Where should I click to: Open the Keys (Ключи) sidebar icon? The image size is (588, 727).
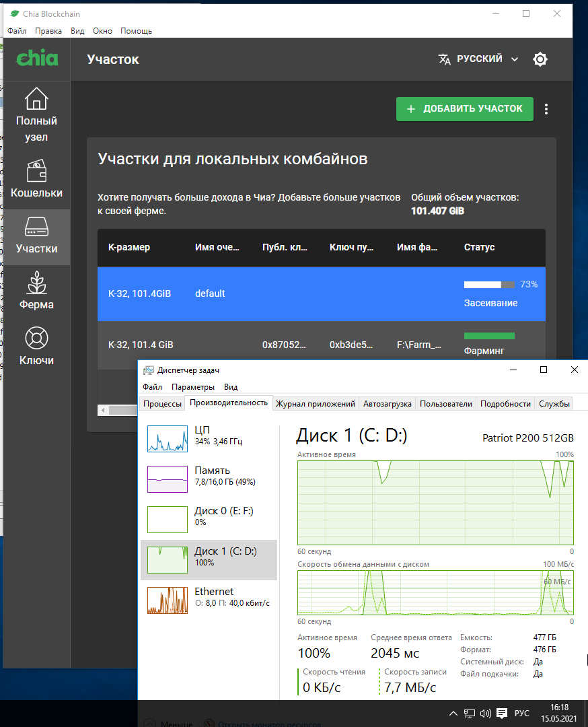pos(36,347)
